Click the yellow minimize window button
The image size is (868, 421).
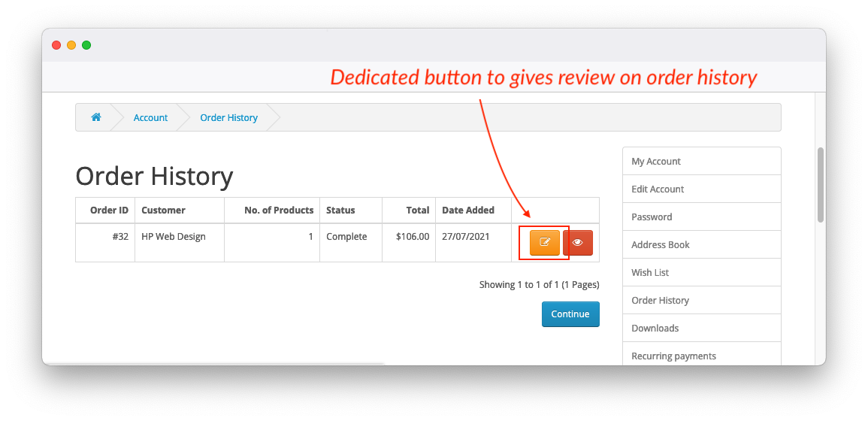click(71, 45)
